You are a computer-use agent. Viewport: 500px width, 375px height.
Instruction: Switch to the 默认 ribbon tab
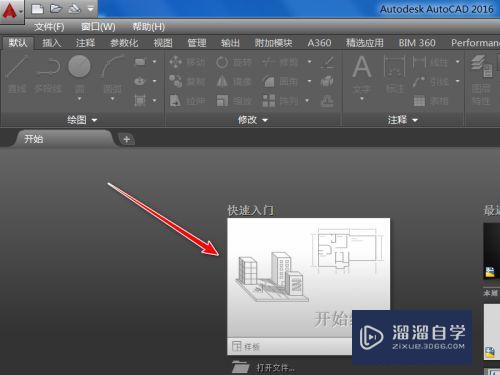[18, 43]
